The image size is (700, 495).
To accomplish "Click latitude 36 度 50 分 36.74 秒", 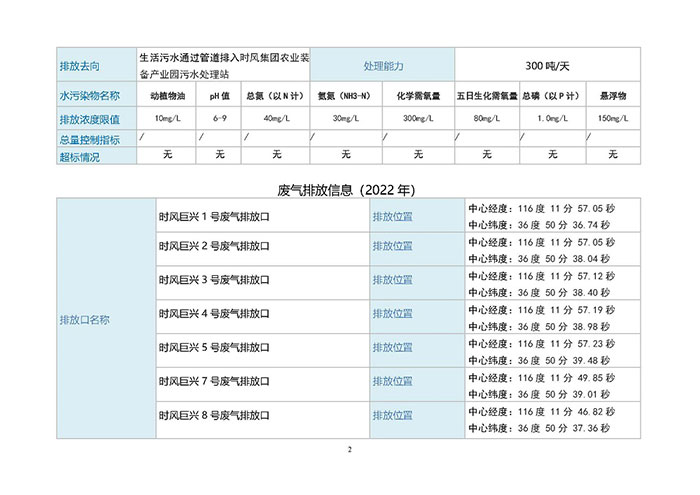I will click(x=563, y=225).
